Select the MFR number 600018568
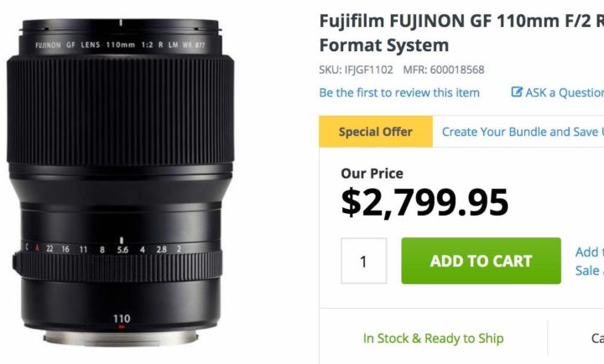 (457, 70)
